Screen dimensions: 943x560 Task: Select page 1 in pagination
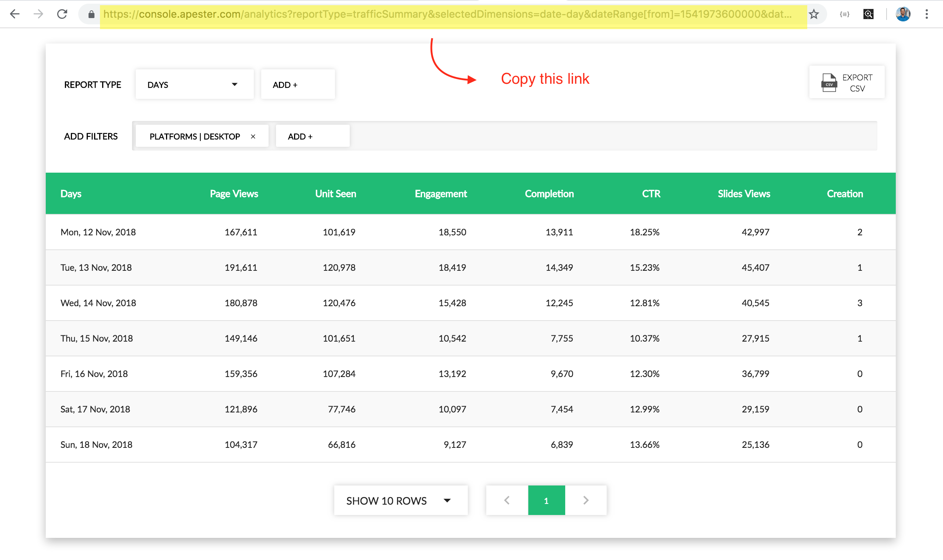546,500
